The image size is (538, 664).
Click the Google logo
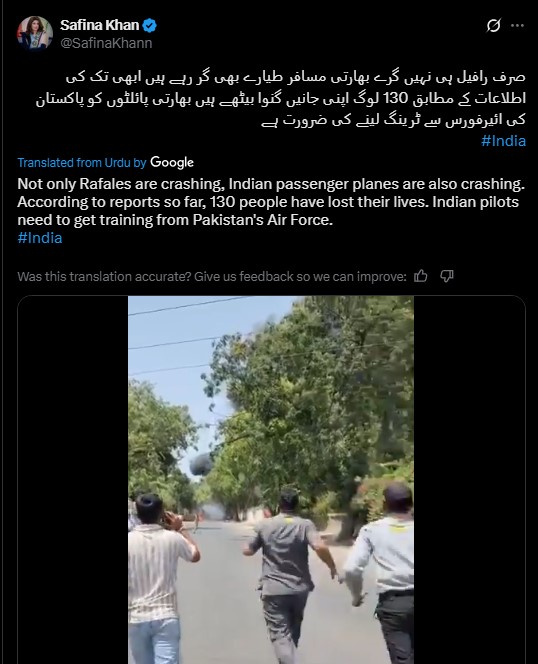[x=172, y=163]
